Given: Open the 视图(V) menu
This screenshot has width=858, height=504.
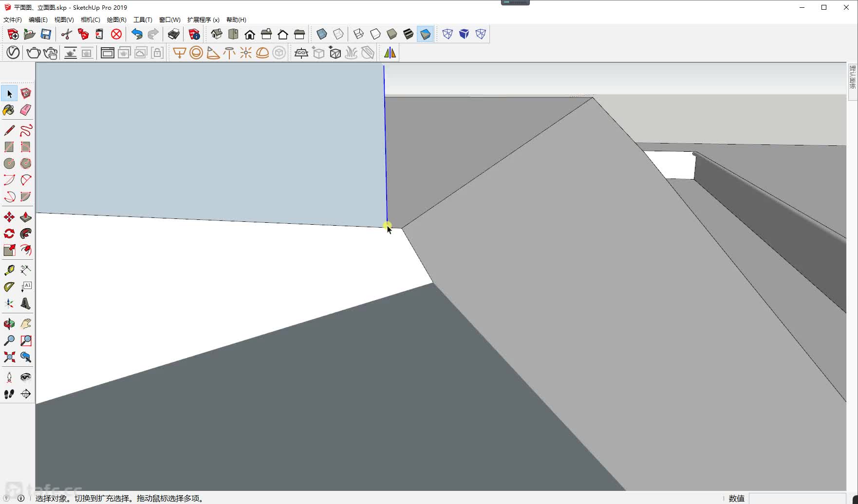Looking at the screenshot, I should [64, 20].
